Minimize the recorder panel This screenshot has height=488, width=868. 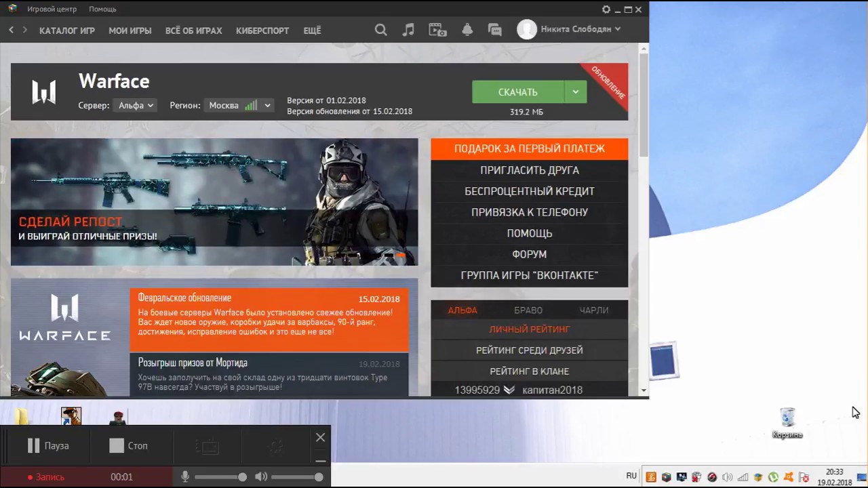[321, 460]
